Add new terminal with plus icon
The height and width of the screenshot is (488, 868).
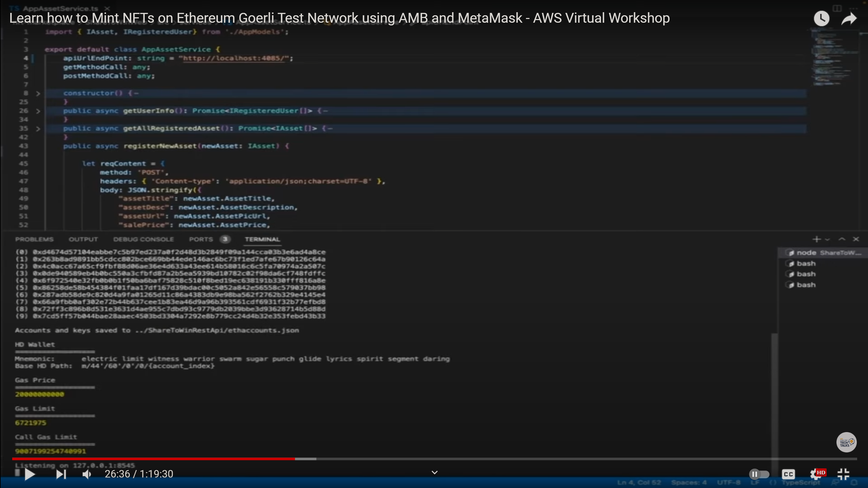coord(816,239)
